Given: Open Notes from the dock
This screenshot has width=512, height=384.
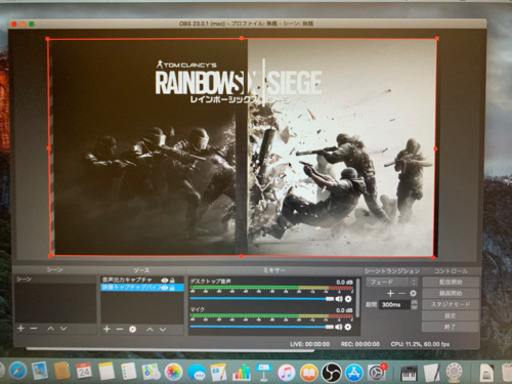Looking at the screenshot, I should point(106,371).
